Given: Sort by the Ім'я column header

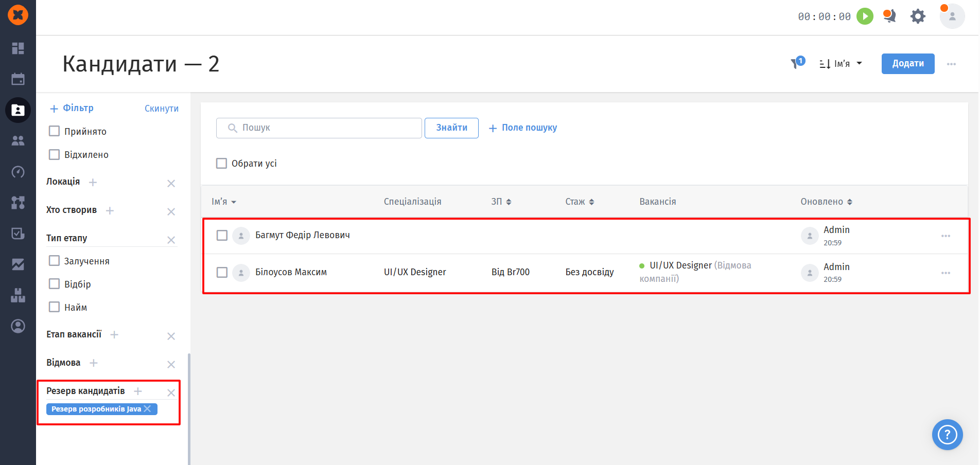Looking at the screenshot, I should click(224, 202).
